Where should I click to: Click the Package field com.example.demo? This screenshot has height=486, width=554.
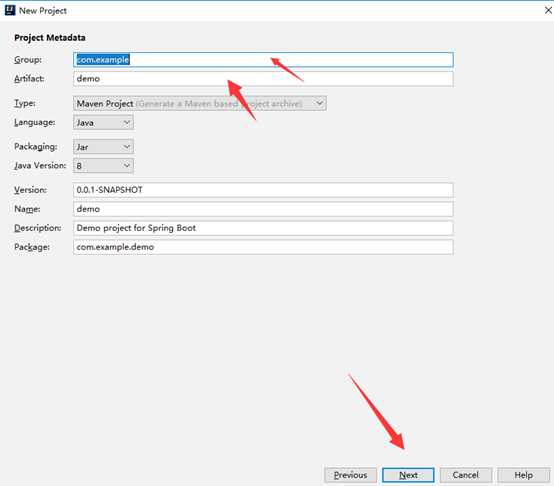[263, 247]
